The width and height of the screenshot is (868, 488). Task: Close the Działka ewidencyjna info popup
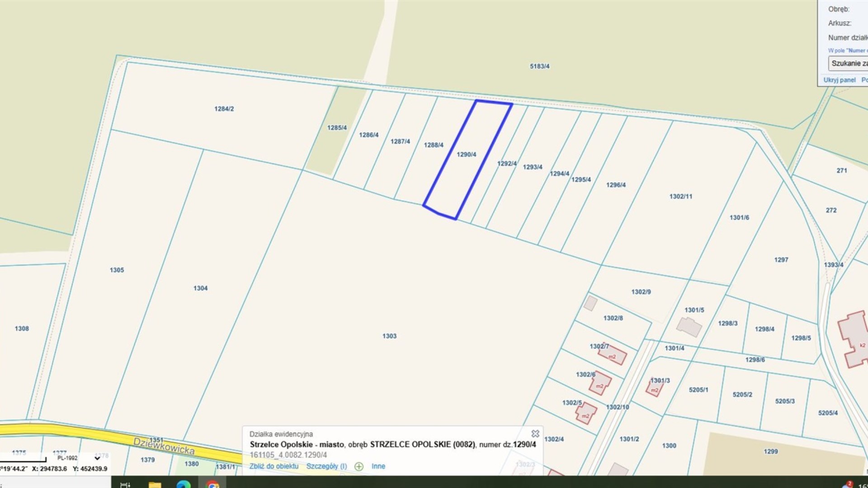click(x=535, y=434)
